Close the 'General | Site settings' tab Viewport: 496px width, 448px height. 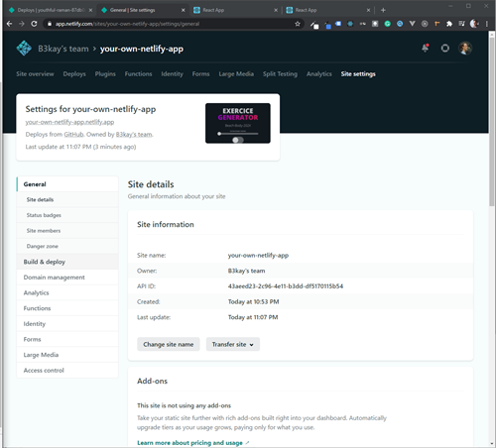click(x=184, y=10)
